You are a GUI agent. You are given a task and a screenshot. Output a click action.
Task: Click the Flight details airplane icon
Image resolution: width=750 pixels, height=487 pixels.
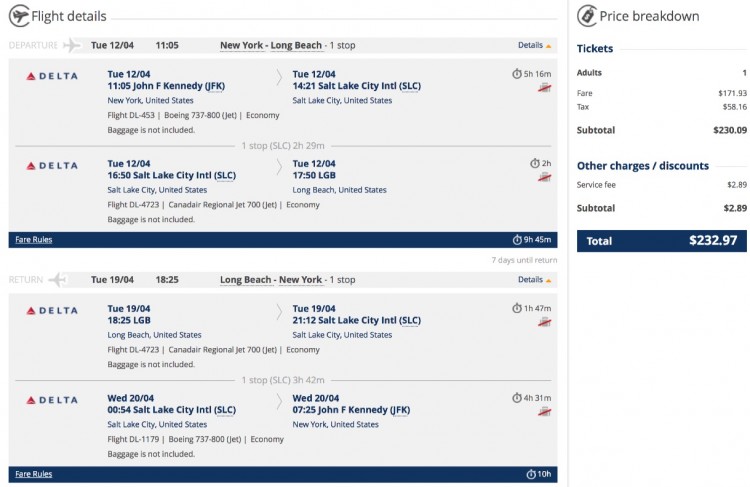(x=18, y=16)
